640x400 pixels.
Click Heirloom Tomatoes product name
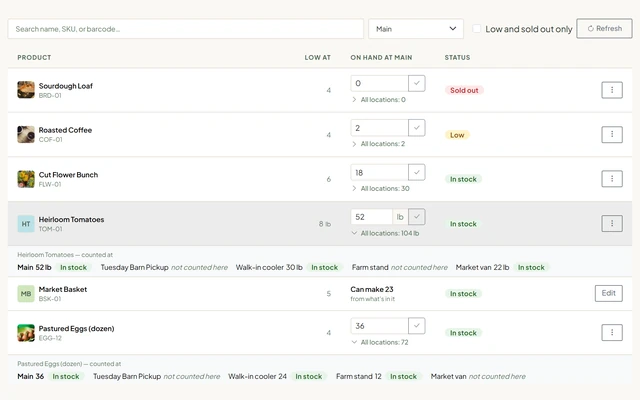pyautogui.click(x=71, y=219)
